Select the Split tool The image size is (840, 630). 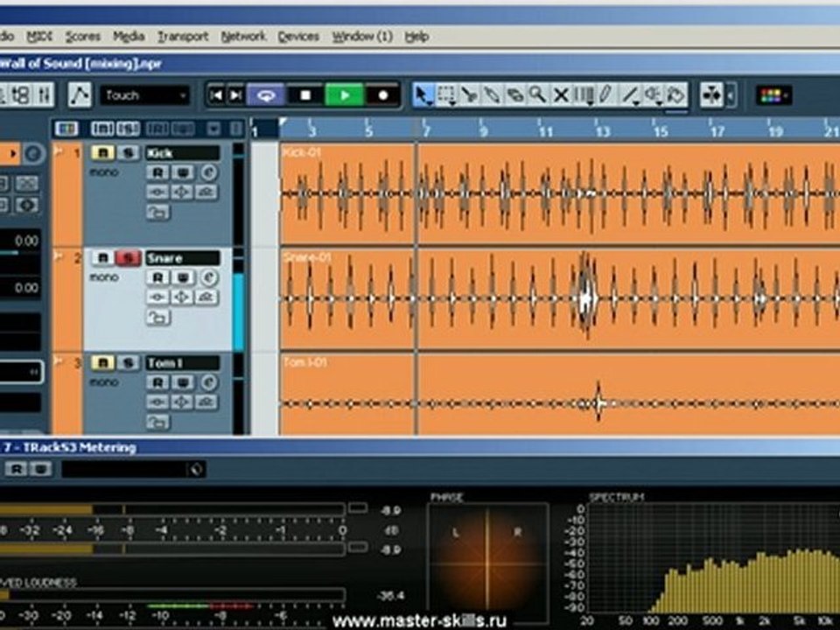click(x=469, y=95)
